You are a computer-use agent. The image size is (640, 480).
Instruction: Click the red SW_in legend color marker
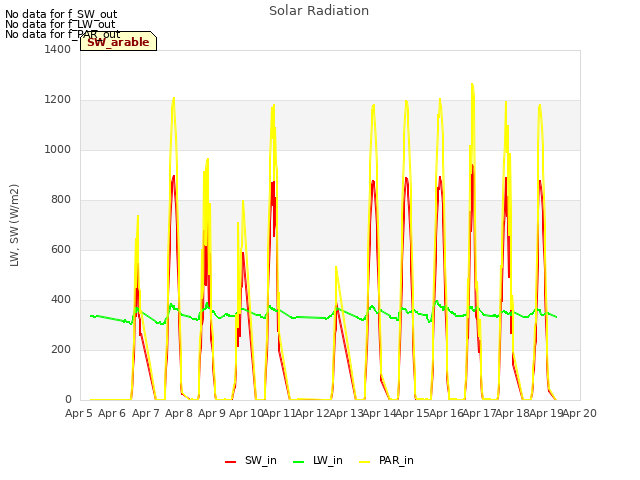pos(231,462)
